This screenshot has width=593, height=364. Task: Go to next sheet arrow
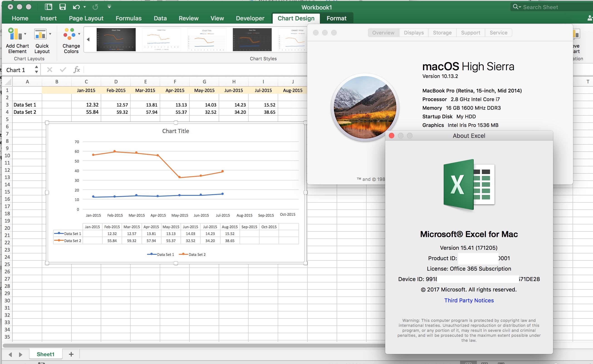(20, 354)
